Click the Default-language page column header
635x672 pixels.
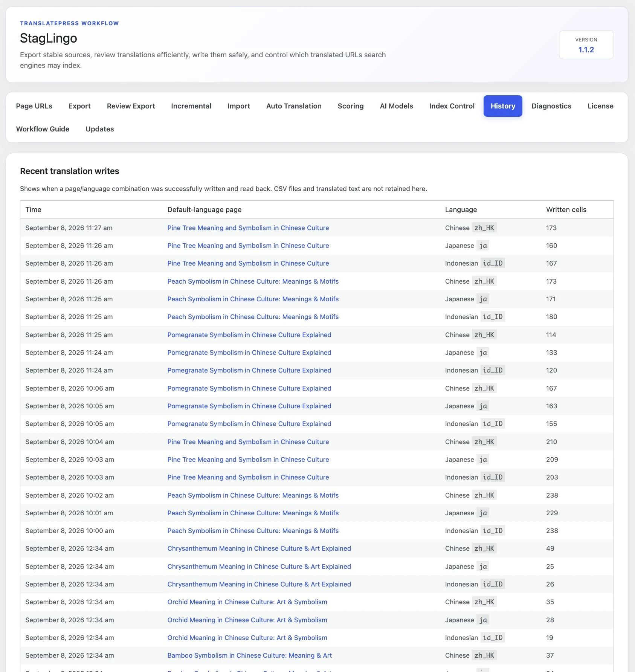[205, 210]
